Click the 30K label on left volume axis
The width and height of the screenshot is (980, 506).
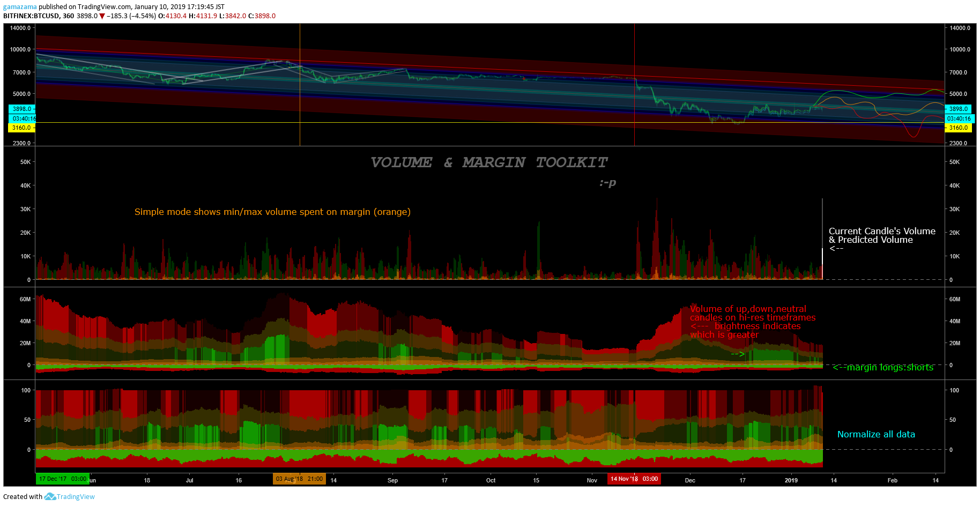pyautogui.click(x=25, y=209)
